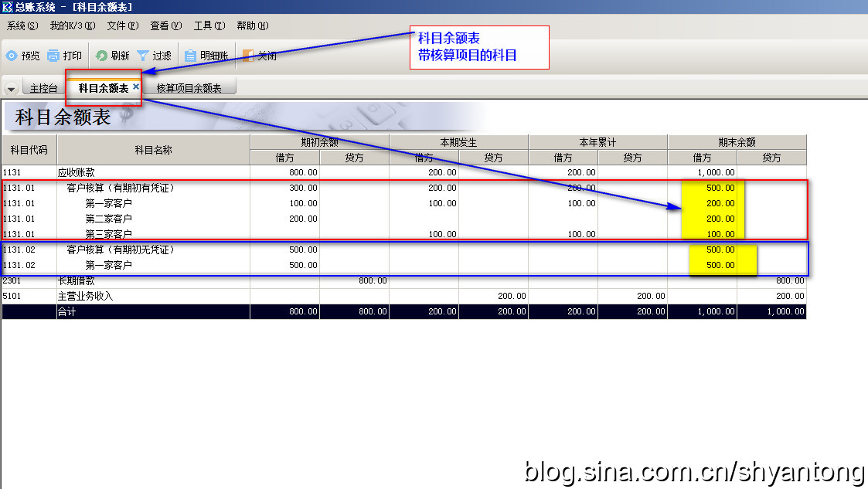Select the 应收账款 row 1131

pos(76,172)
